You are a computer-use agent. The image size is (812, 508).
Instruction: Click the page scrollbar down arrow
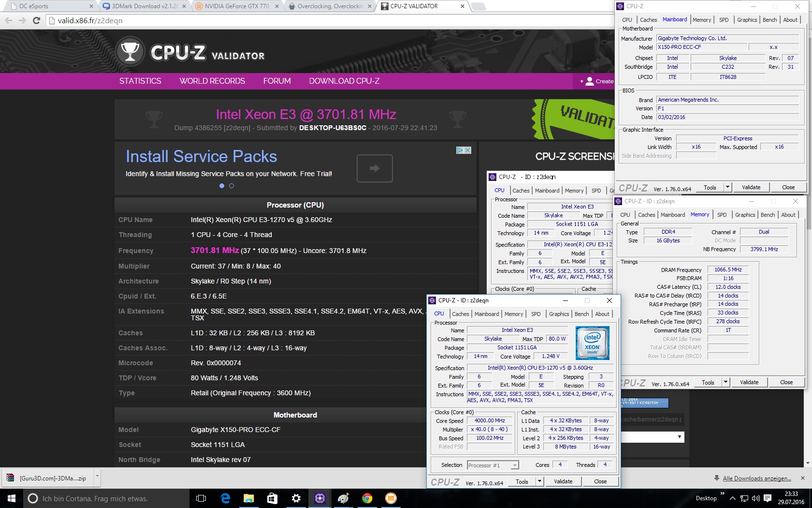(809, 463)
